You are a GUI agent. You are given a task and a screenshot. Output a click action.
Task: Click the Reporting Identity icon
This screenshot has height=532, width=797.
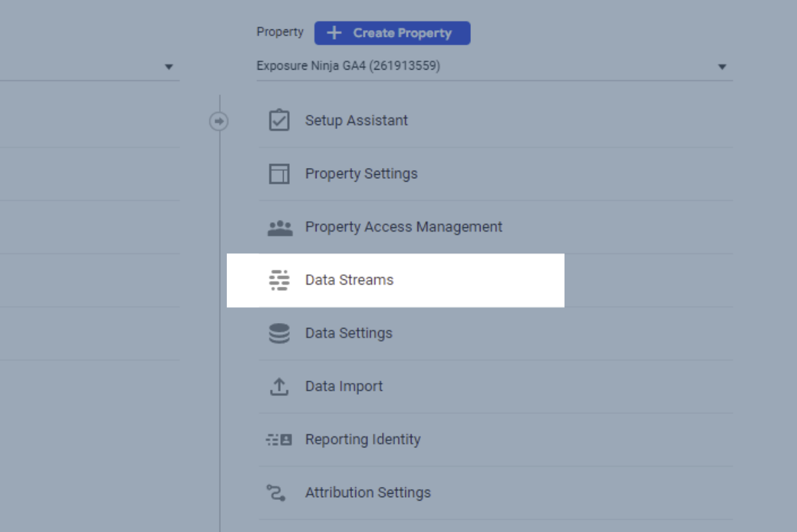tap(279, 440)
